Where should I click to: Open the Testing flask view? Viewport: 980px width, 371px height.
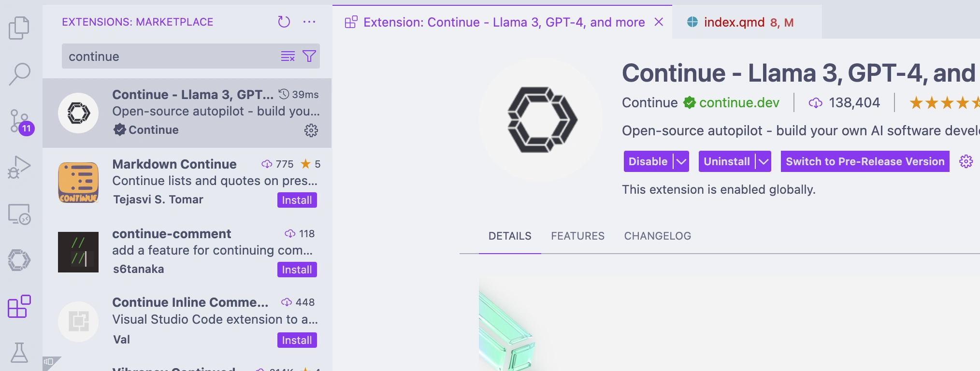coord(19,352)
